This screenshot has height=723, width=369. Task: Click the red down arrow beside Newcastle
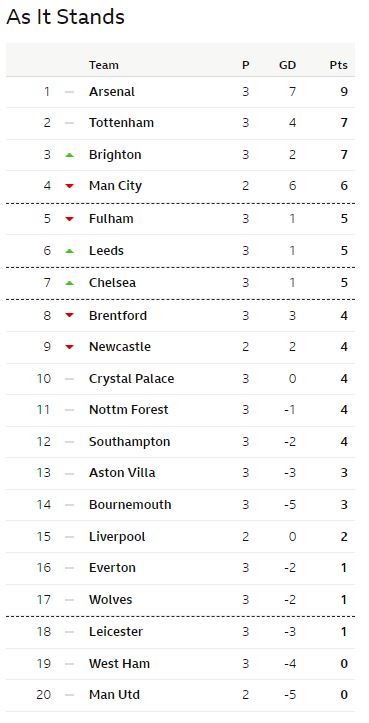pyautogui.click(x=69, y=347)
